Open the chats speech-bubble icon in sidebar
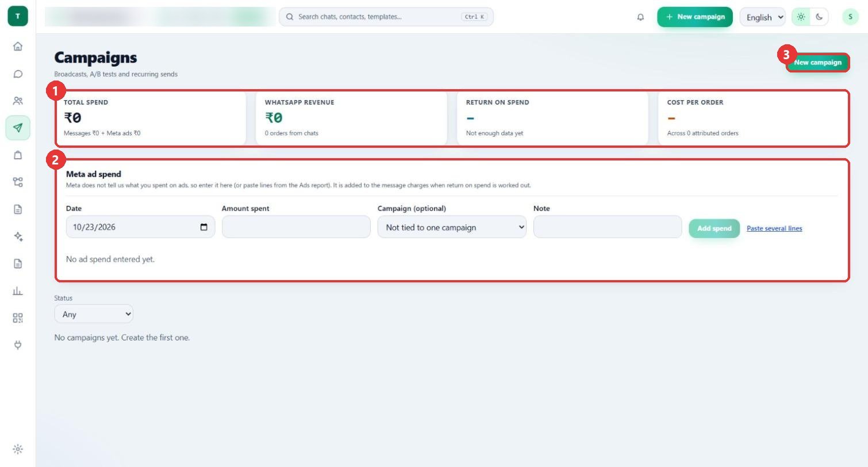This screenshot has width=868, height=467. [x=18, y=74]
